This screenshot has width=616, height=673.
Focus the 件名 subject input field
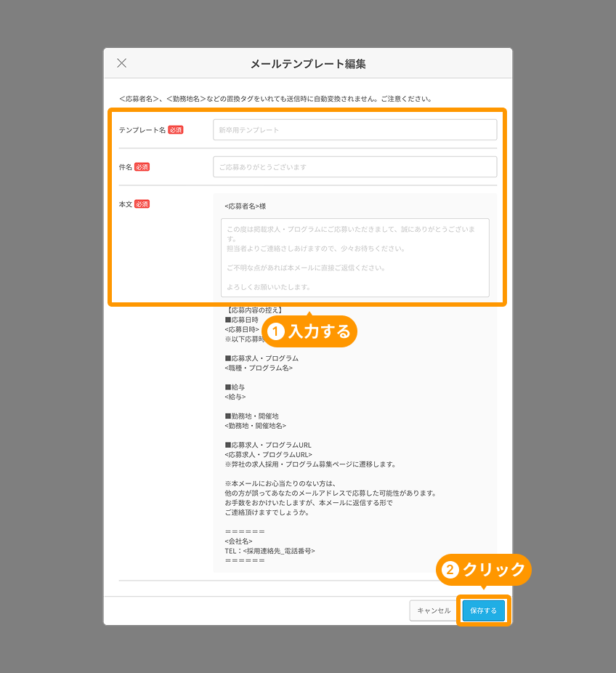(x=354, y=166)
